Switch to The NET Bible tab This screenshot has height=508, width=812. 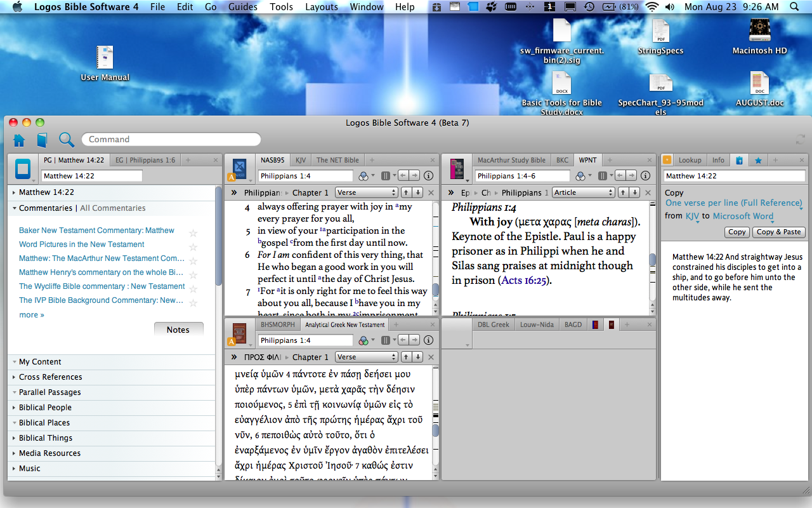pyautogui.click(x=337, y=160)
